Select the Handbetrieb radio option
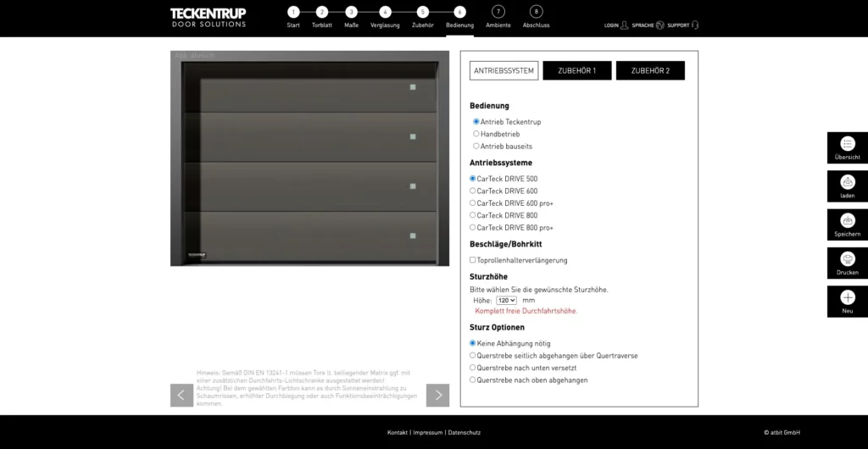The width and height of the screenshot is (868, 449). 476,134
